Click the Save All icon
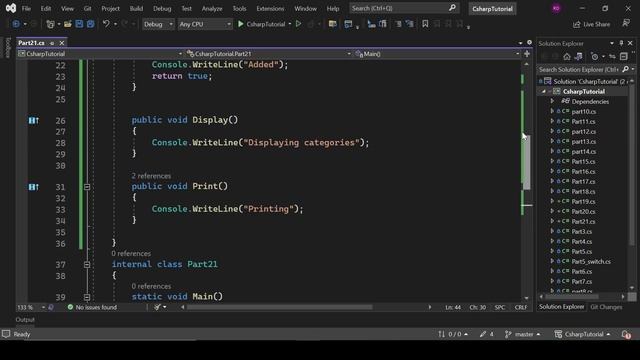The width and height of the screenshot is (640, 360). pos(90,24)
